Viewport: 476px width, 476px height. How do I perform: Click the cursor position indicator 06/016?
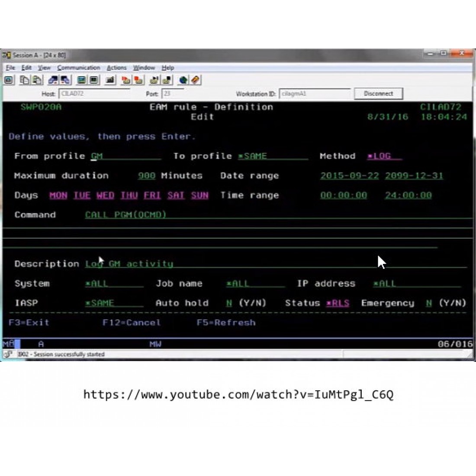click(x=455, y=344)
